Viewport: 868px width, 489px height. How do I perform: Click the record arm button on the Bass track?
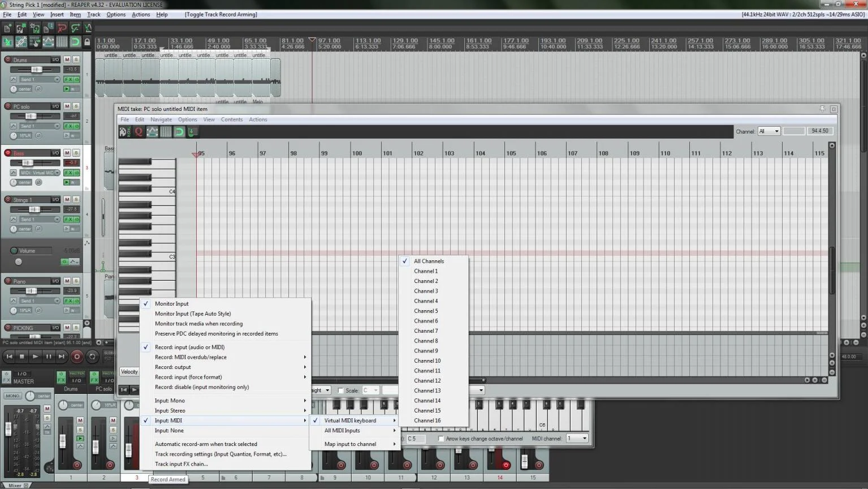click(8, 153)
